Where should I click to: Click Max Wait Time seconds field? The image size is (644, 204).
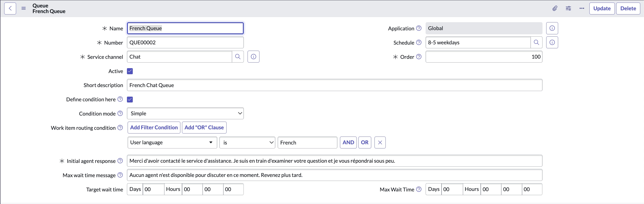coord(532,189)
